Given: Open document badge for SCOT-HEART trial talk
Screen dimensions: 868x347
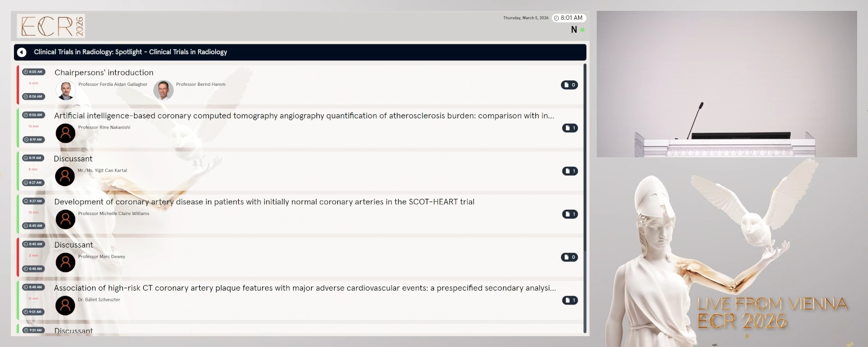Looking at the screenshot, I should (570, 214).
